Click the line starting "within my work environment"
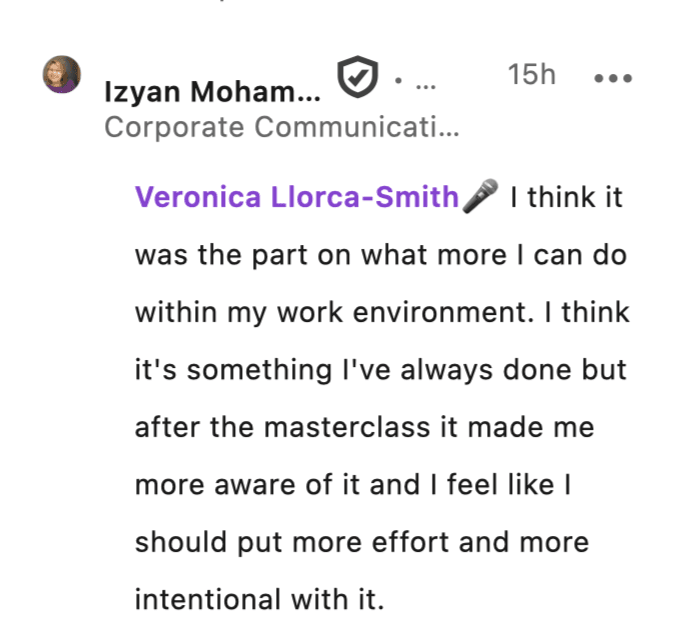The image size is (692, 642). (382, 312)
